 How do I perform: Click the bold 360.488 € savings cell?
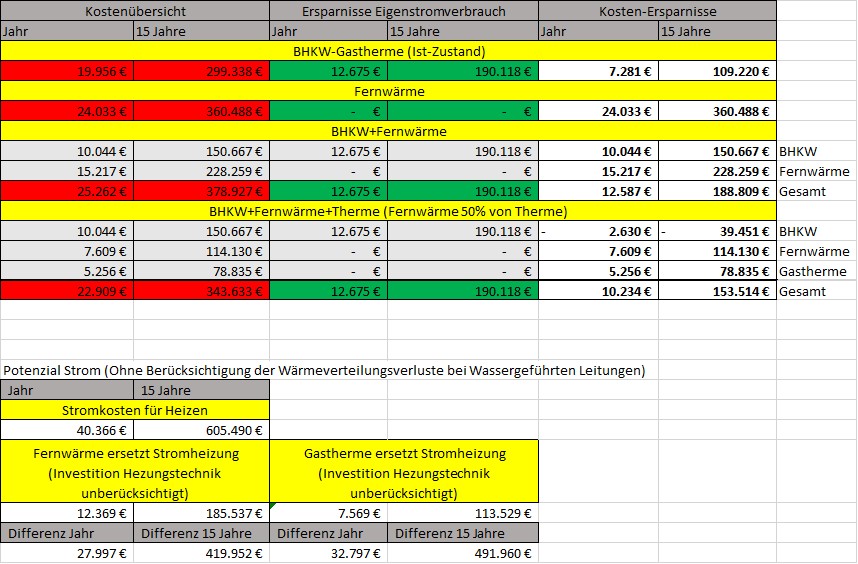717,112
